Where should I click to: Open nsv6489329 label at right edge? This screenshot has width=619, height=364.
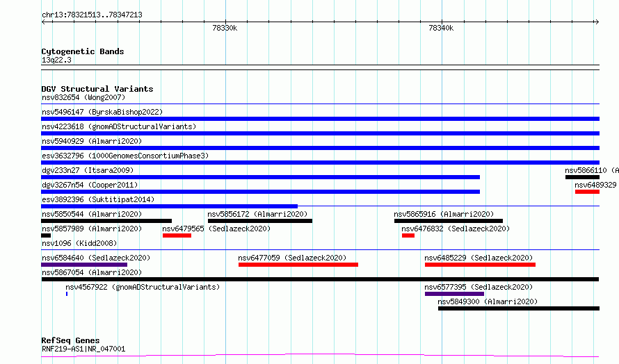pyautogui.click(x=595, y=185)
